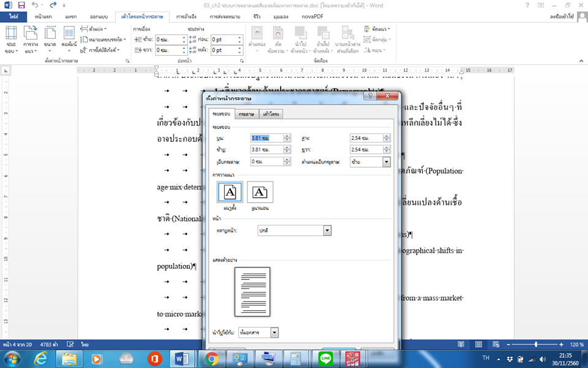The height and width of the screenshot is (368, 588).
Task: Open the Size (ขนาด) ribbon button
Action: click(50, 39)
